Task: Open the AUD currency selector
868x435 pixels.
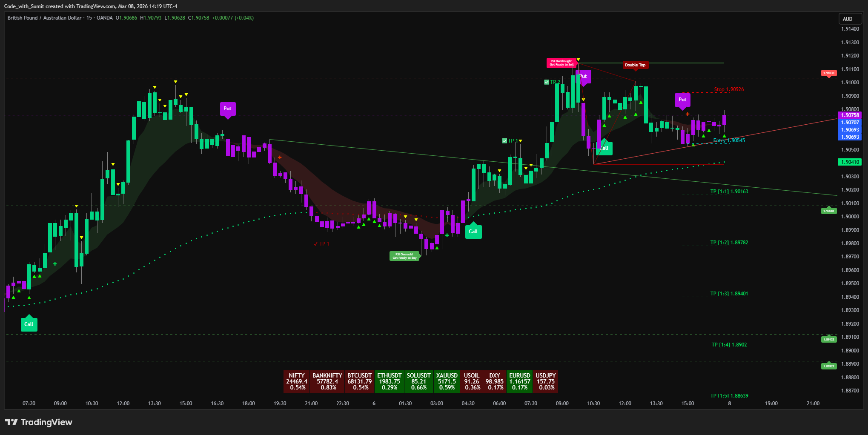Action: [x=849, y=19]
